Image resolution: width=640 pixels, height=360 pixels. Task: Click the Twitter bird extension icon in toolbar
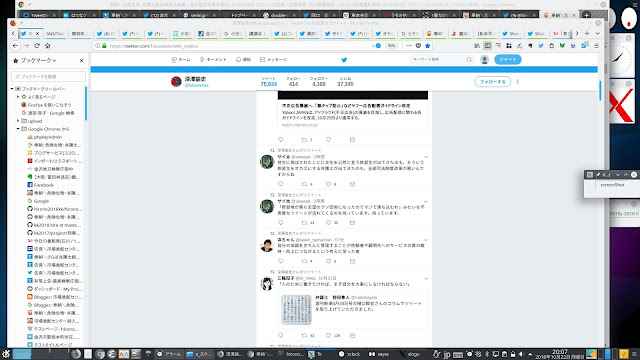pos(541,46)
